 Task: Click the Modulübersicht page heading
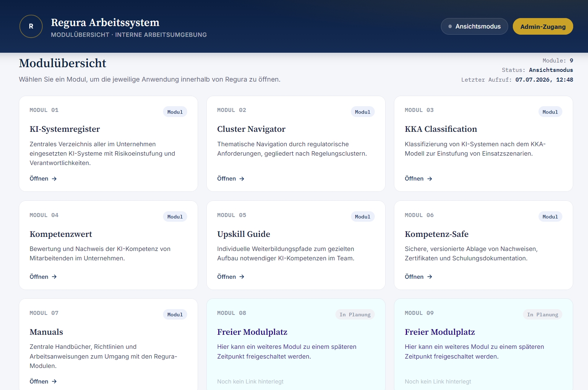(63, 63)
